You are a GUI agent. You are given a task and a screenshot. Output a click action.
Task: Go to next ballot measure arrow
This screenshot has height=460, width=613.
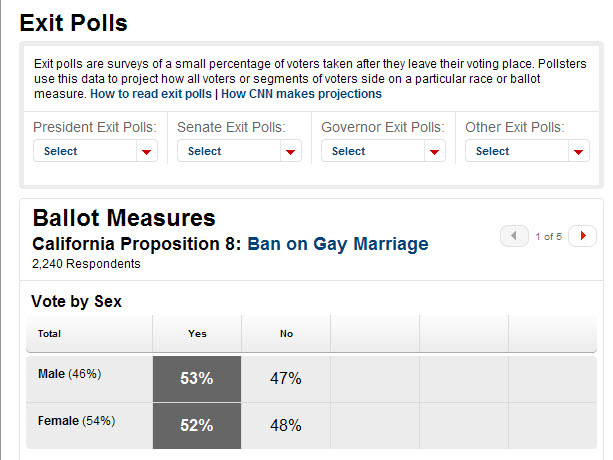583,236
